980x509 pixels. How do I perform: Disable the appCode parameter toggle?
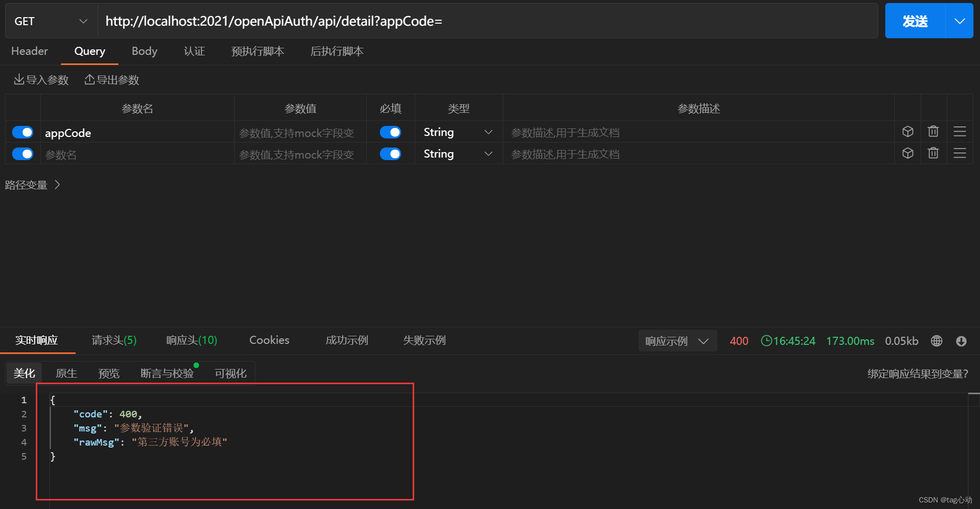point(22,131)
